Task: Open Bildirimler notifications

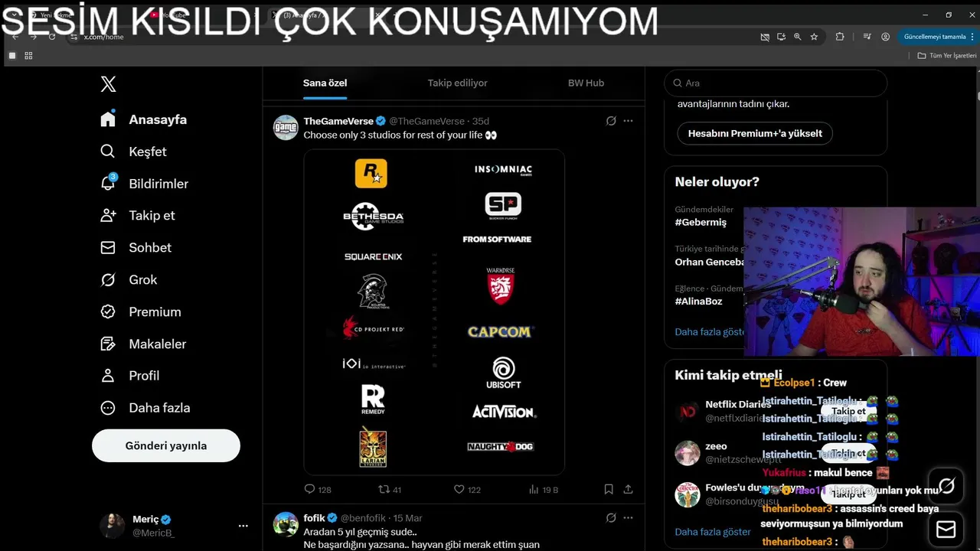Action: tap(144, 184)
